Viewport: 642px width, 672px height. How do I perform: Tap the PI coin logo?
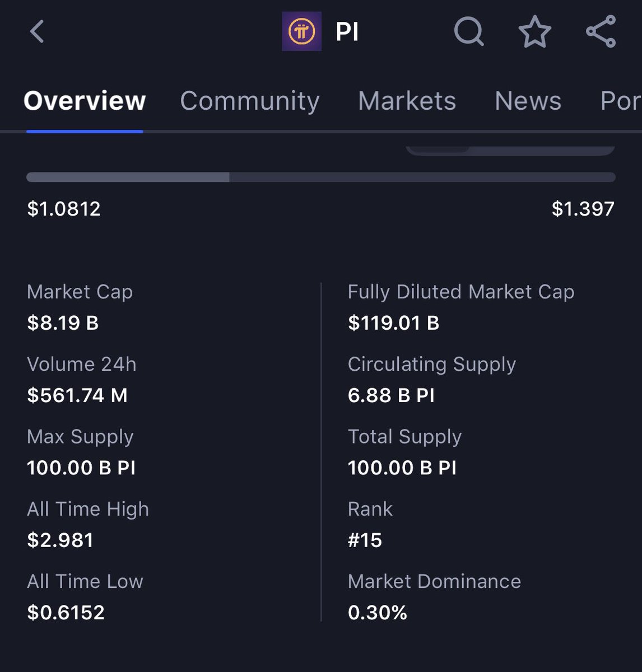(301, 31)
